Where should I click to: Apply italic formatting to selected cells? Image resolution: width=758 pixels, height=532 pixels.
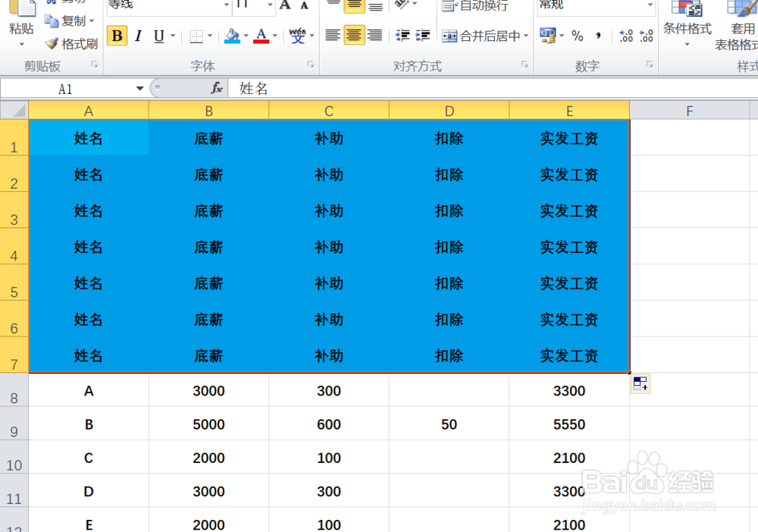coord(137,35)
